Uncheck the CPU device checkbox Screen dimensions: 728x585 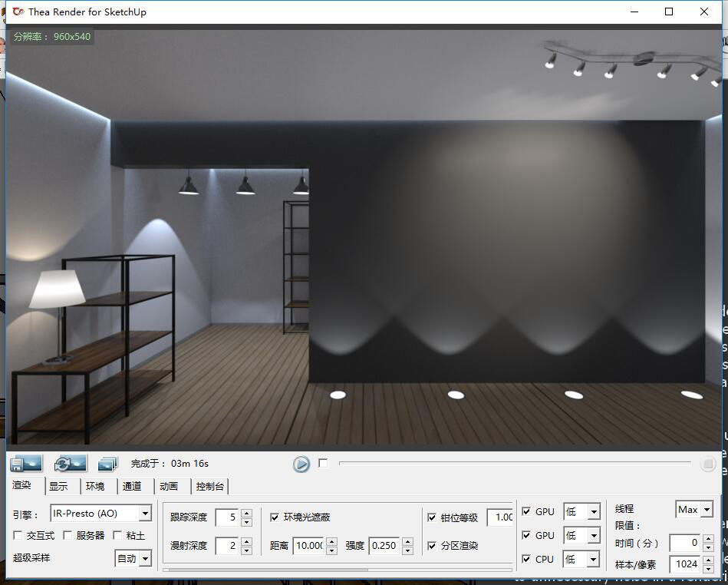click(x=526, y=559)
